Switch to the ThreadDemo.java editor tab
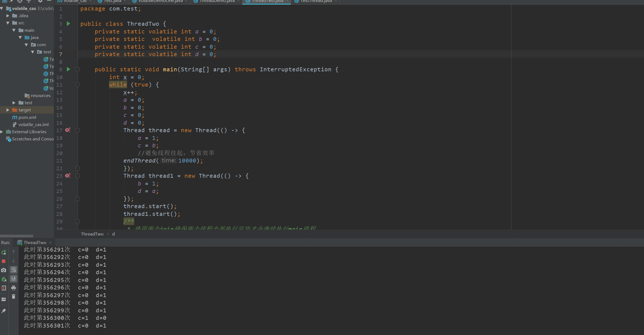Image resolution: width=644 pixels, height=335 pixels. 217,1
